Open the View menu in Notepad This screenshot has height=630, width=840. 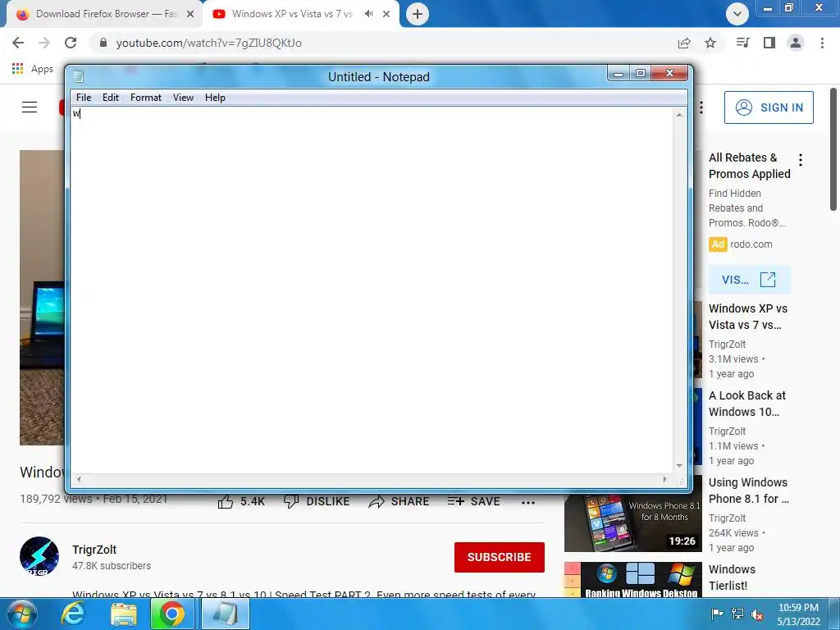[x=183, y=98]
